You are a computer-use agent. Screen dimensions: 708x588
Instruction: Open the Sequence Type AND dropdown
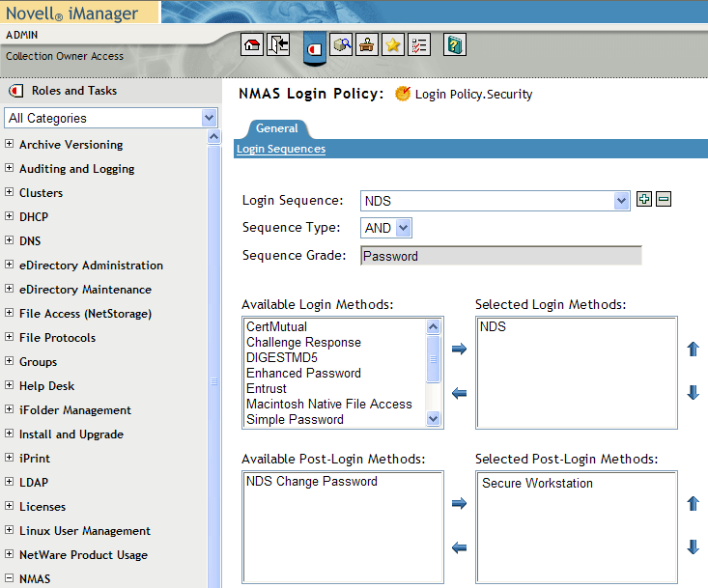tap(386, 228)
